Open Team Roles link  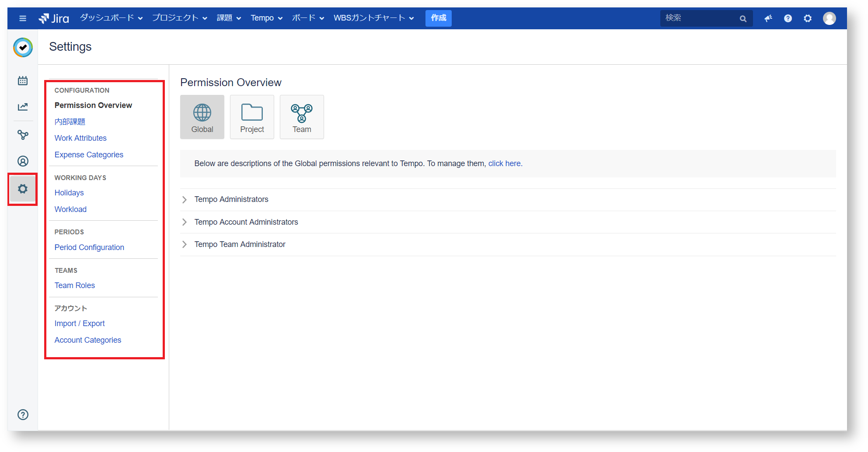coord(75,285)
